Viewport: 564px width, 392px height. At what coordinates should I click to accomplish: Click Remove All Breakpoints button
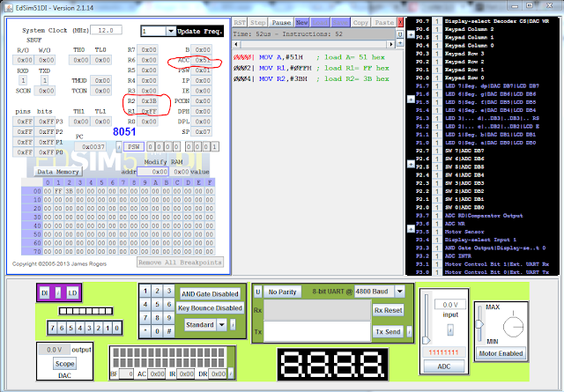(x=180, y=263)
